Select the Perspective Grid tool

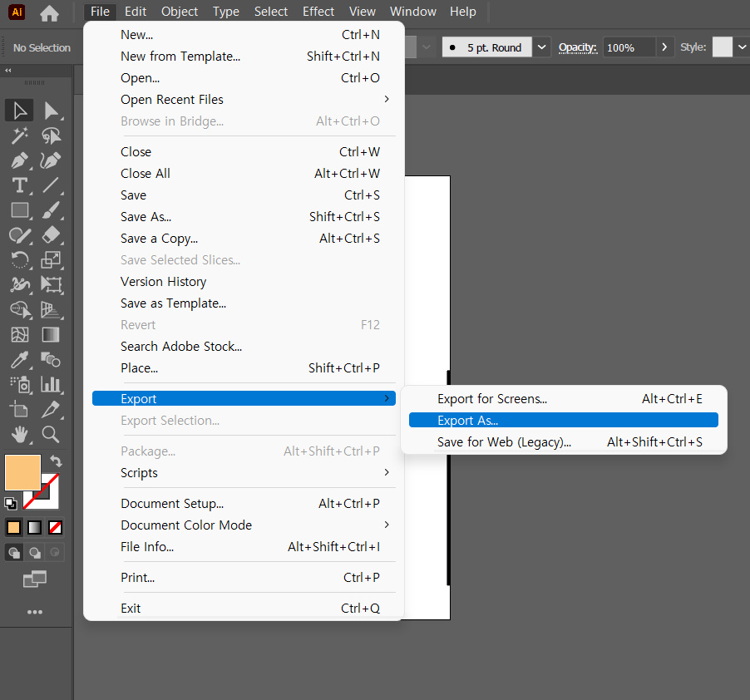point(51,310)
